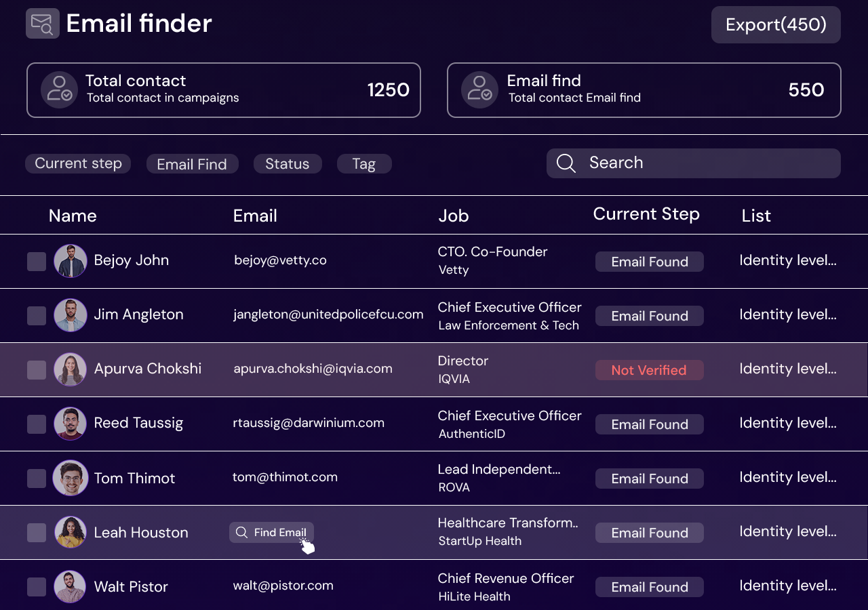Sort by the Name column header

pyautogui.click(x=73, y=216)
